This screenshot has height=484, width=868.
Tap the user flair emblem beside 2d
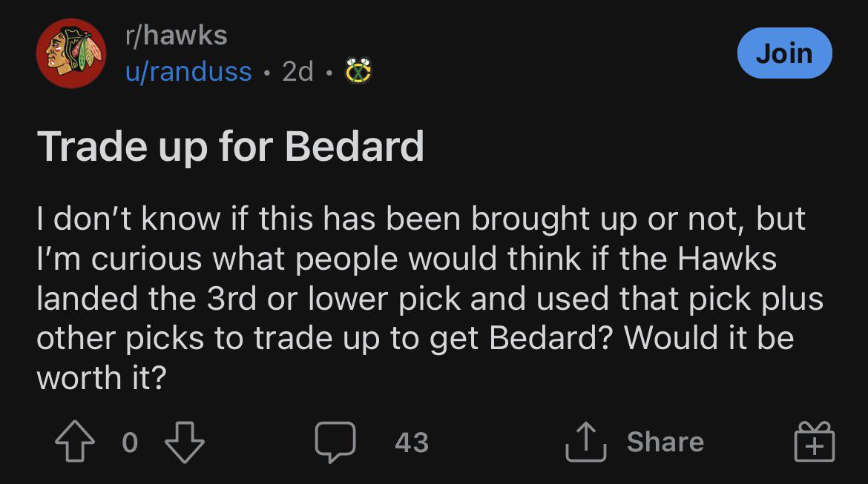[356, 72]
